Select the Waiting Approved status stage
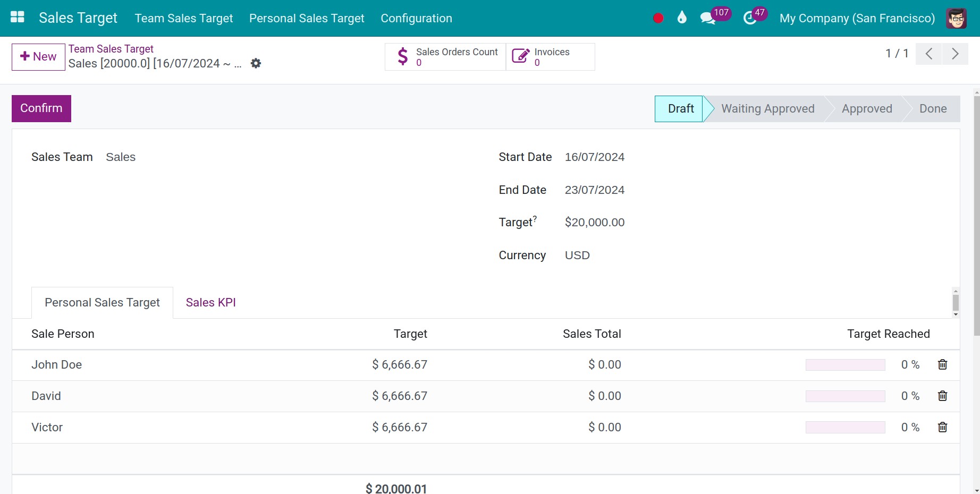The image size is (980, 494). click(767, 109)
